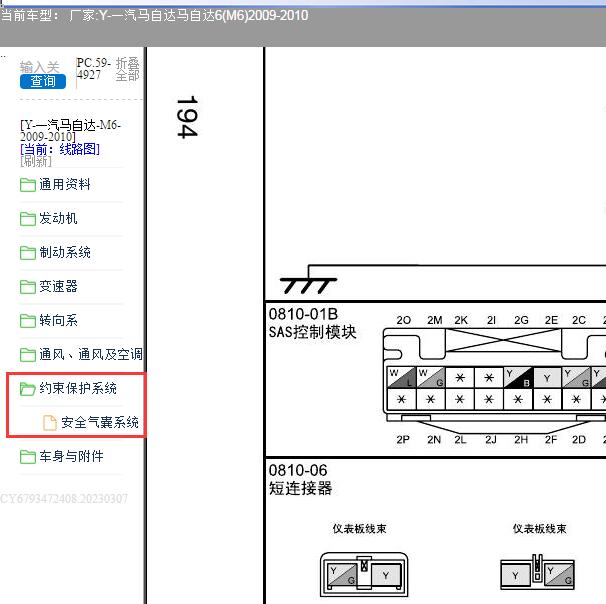Click pin label 2P below SAS connector

(403, 440)
